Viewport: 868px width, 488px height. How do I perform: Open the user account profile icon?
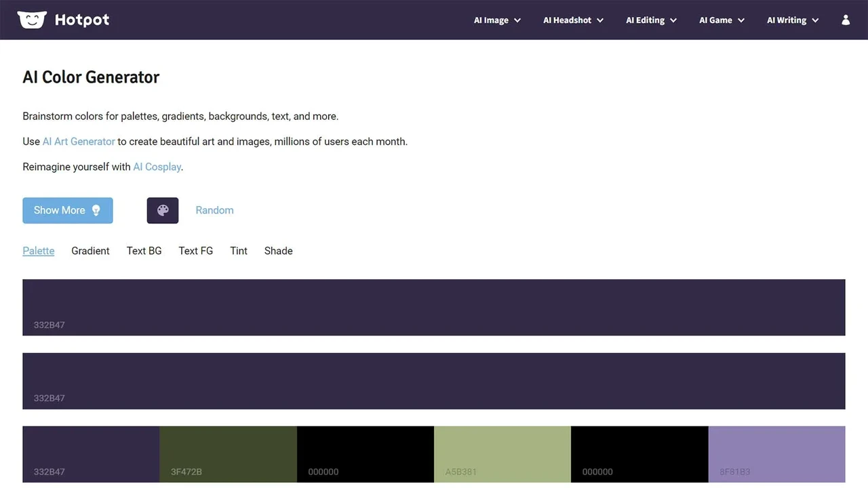click(x=846, y=20)
